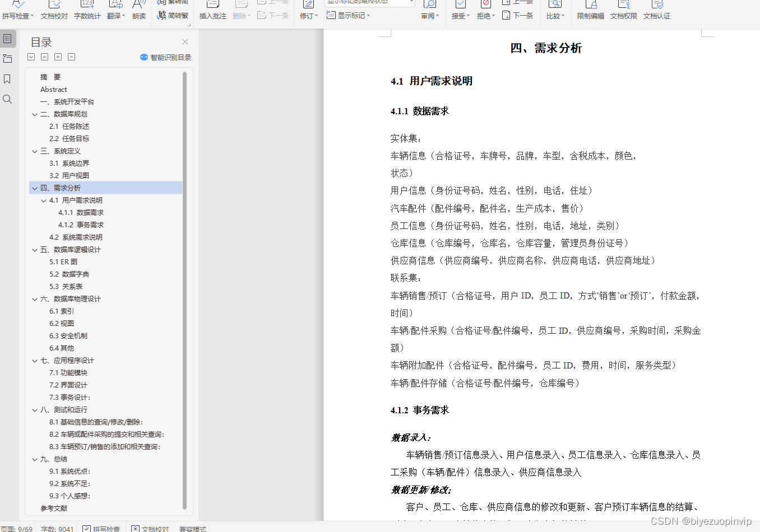
Task: Toggle 文档校对 in the status bar
Action: pyautogui.click(x=150, y=529)
